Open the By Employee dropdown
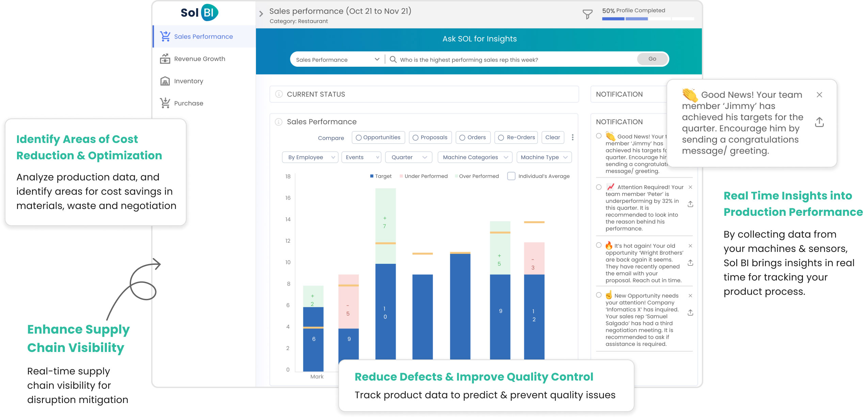Screen dimensions: 868x418 tap(310, 157)
